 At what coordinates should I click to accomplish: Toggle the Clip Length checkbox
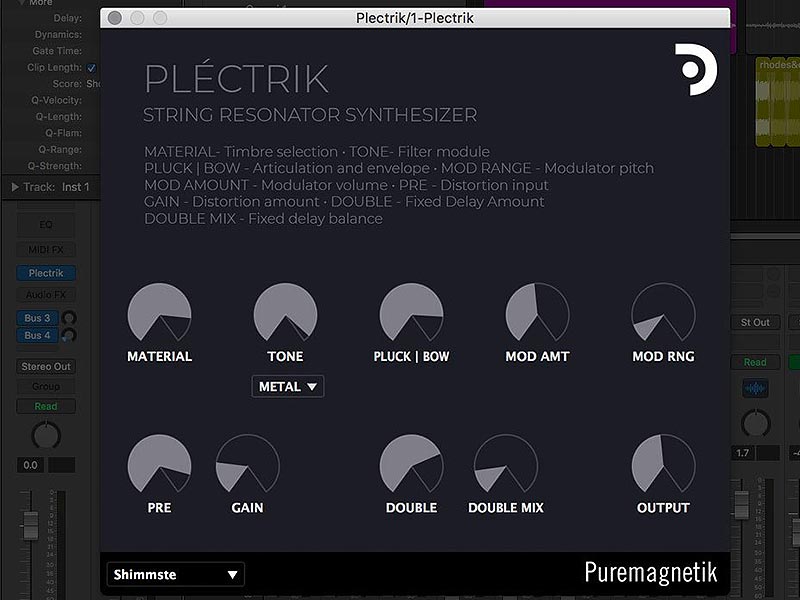pos(91,67)
